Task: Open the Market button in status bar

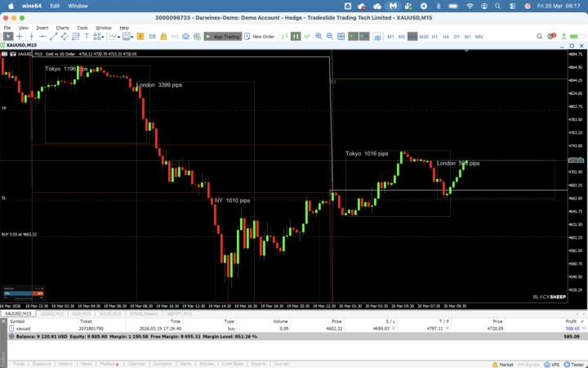Action: 503,364
